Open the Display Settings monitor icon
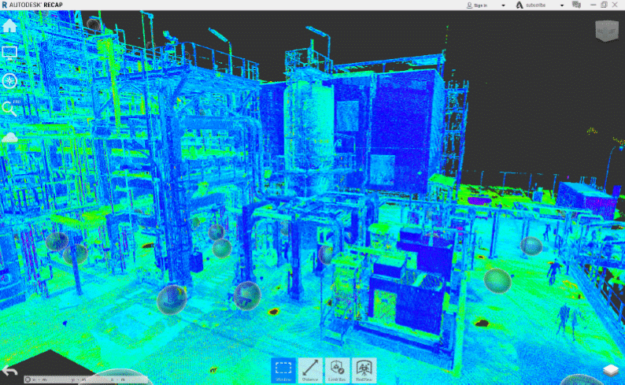This screenshot has width=625, height=385. (9, 53)
